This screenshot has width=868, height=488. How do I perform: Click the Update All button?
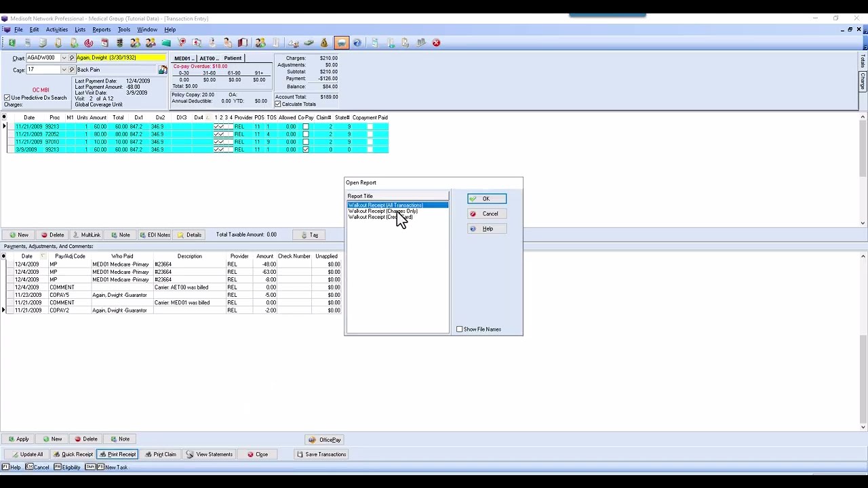tap(27, 455)
